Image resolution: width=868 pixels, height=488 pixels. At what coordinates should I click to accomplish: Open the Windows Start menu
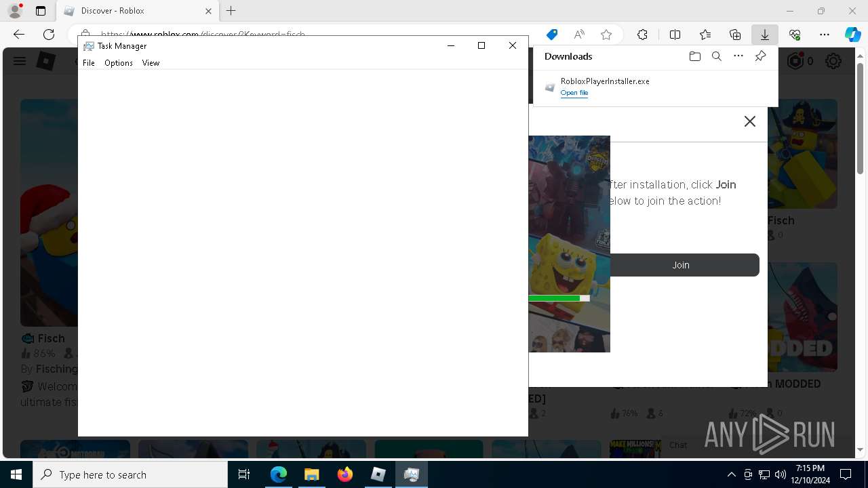click(16, 474)
